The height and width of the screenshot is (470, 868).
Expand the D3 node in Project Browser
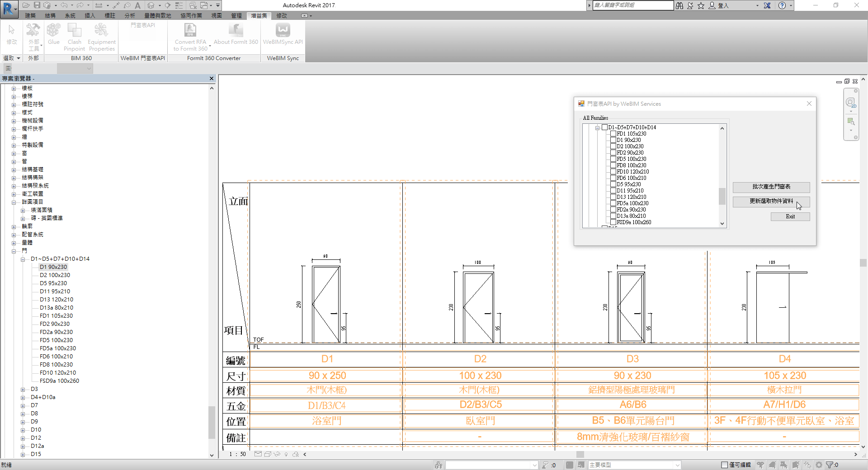[23, 389]
